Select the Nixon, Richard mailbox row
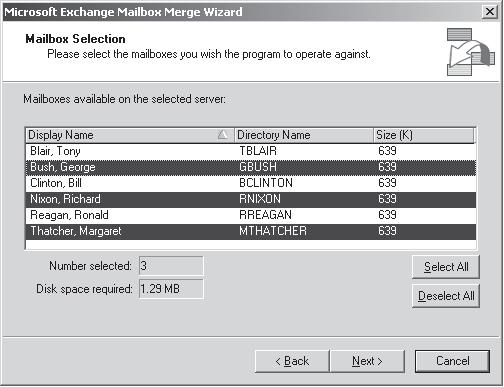The width and height of the screenshot is (504, 387). [x=251, y=199]
